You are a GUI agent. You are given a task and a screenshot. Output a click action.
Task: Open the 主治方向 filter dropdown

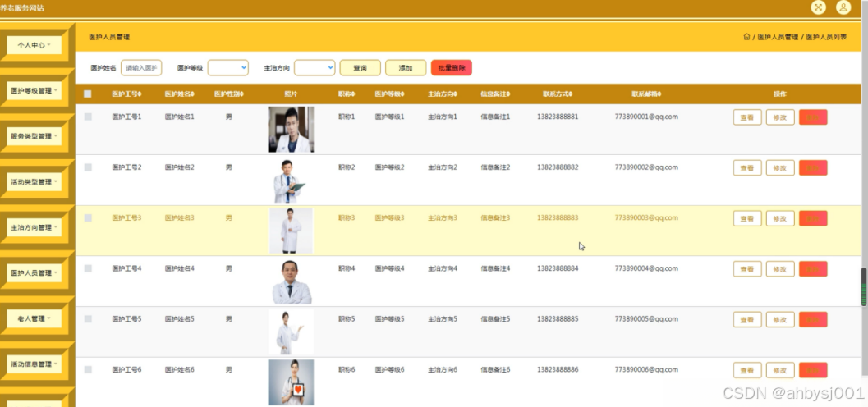pyautogui.click(x=315, y=67)
